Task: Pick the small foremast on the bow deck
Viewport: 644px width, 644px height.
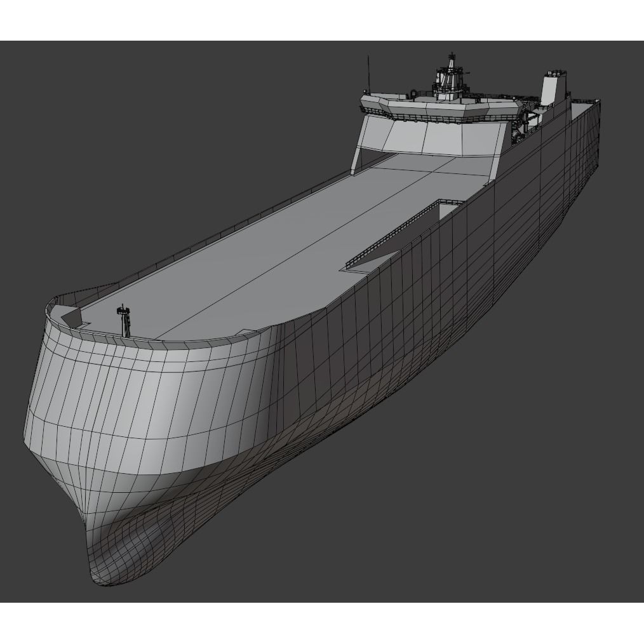Action: tap(124, 320)
